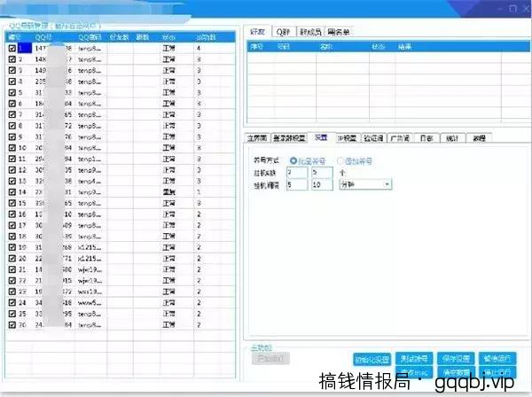Viewport: 532px width, 397px height.
Task: Click the password cell in row 11
Action: click(90, 159)
